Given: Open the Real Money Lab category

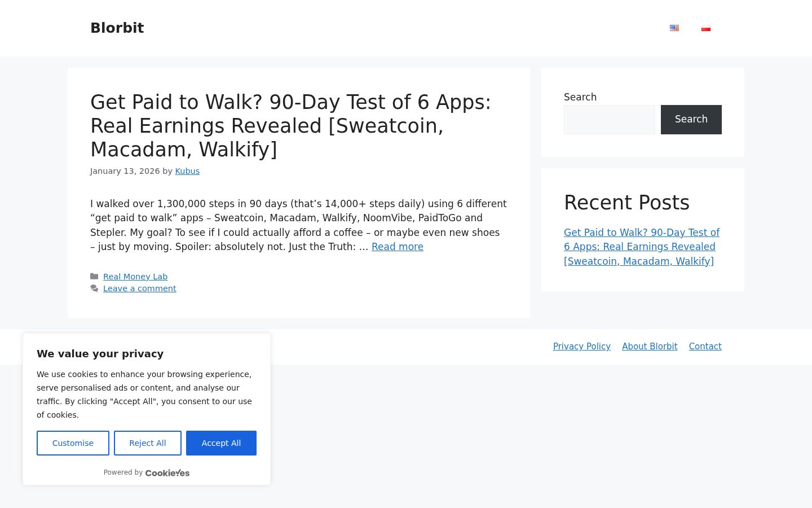Looking at the screenshot, I should [135, 277].
